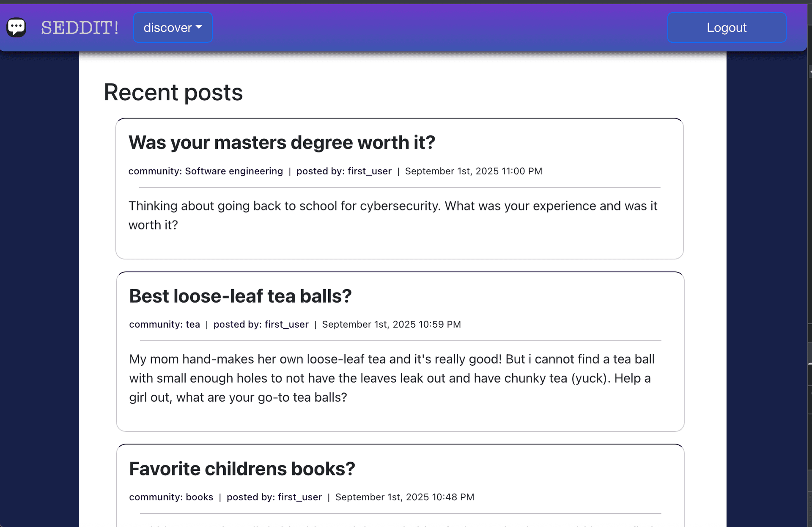Click the tea ball post body text
Image resolution: width=812 pixels, height=527 pixels.
coord(392,378)
